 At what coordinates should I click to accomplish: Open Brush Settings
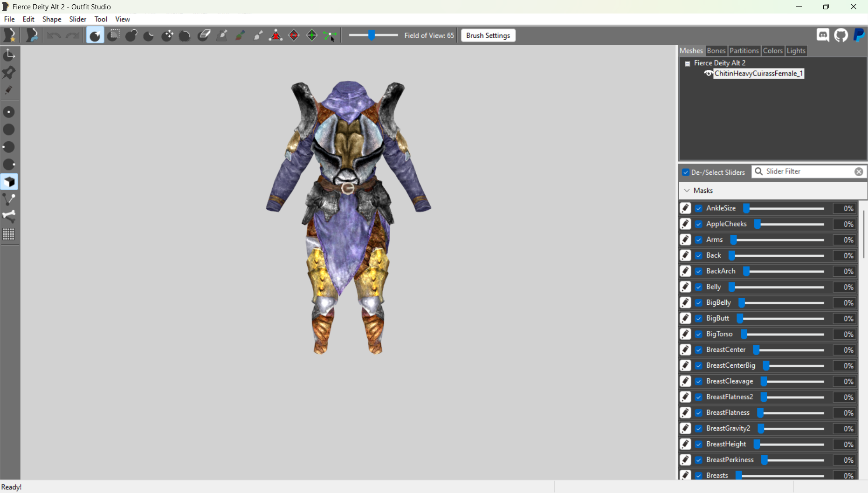[x=488, y=35]
